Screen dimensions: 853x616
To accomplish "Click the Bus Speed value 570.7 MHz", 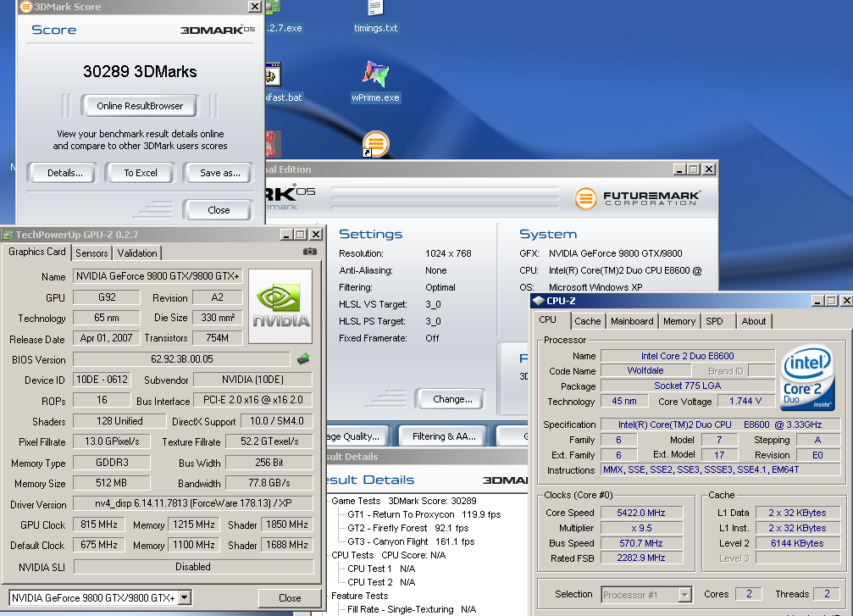I will click(641, 543).
